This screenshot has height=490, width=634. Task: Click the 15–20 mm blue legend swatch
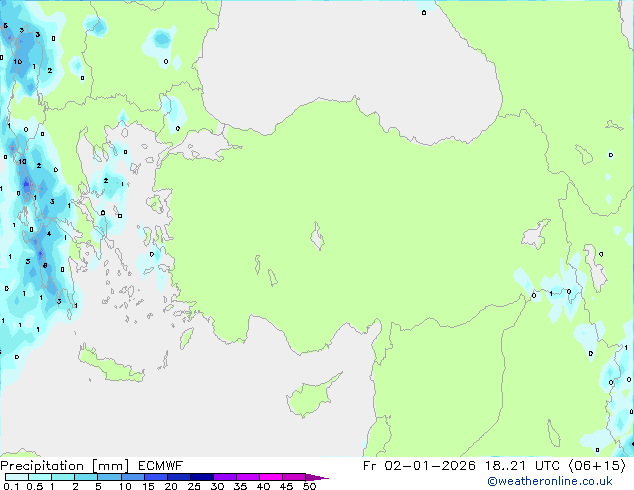(x=155, y=477)
